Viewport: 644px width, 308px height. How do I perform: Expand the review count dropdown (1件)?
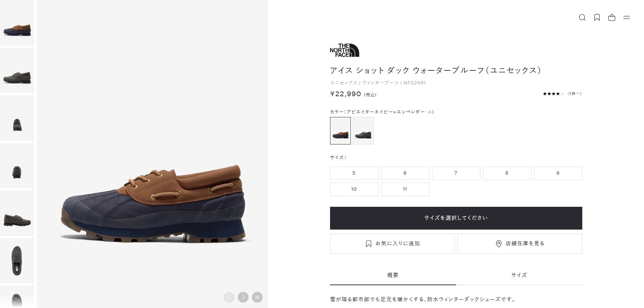575,94
